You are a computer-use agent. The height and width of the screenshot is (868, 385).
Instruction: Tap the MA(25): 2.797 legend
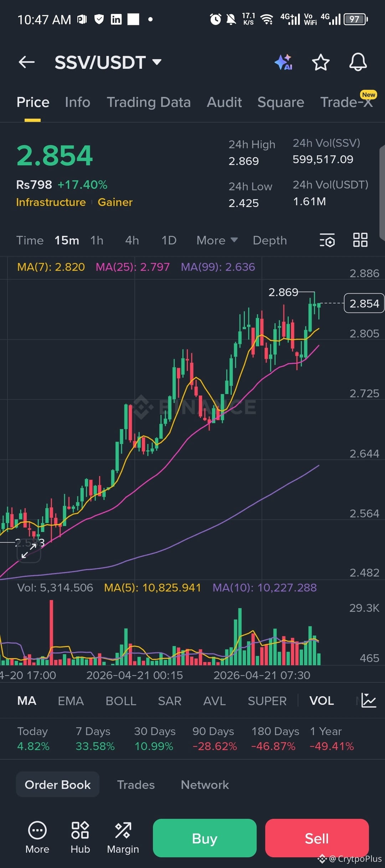point(133,267)
